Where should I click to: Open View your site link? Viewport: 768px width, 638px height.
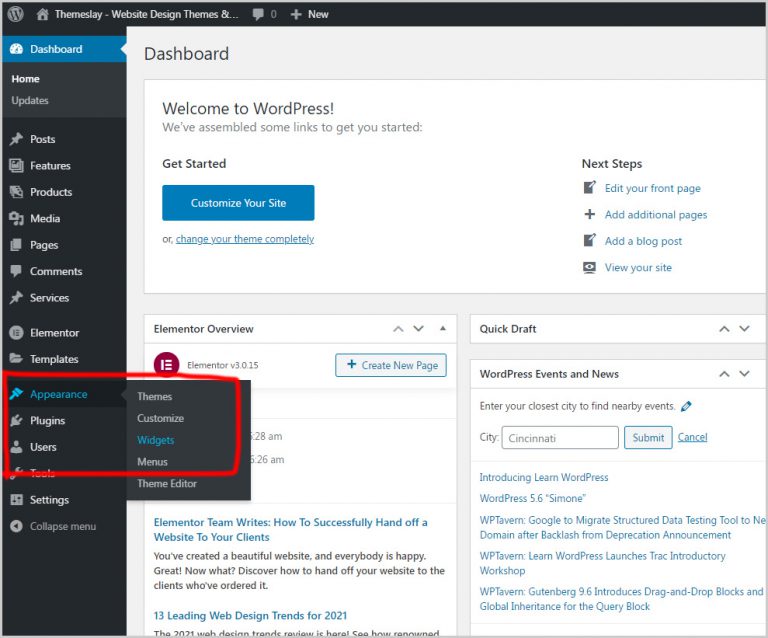click(638, 267)
